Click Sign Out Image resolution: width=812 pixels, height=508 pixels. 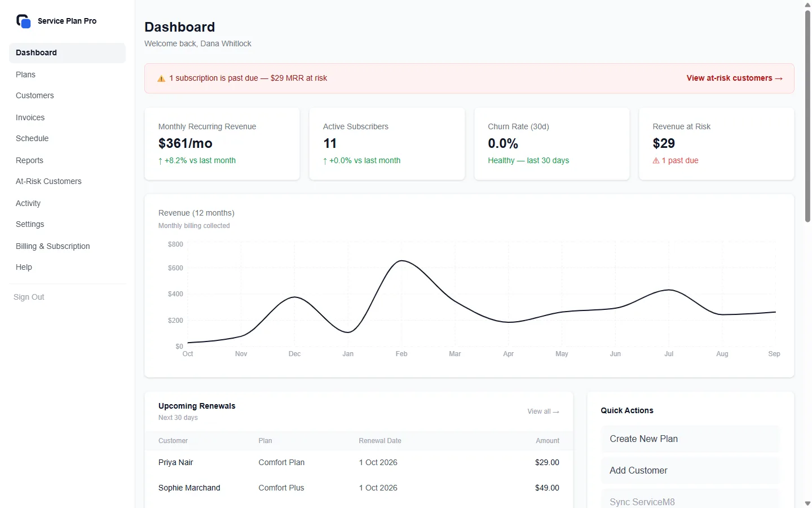pyautogui.click(x=29, y=297)
